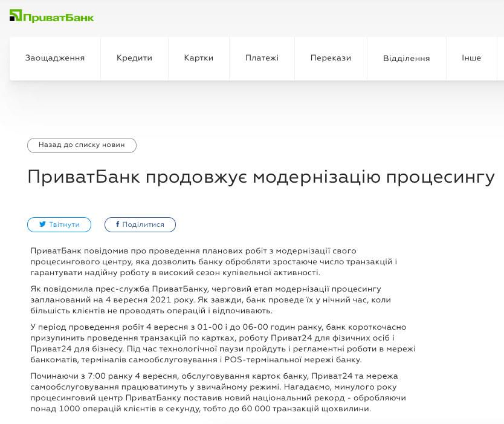The width and height of the screenshot is (504, 424).
Task: Click paragraph starting 'ПриватБанк повідомив про проведення'
Action: click(x=214, y=261)
